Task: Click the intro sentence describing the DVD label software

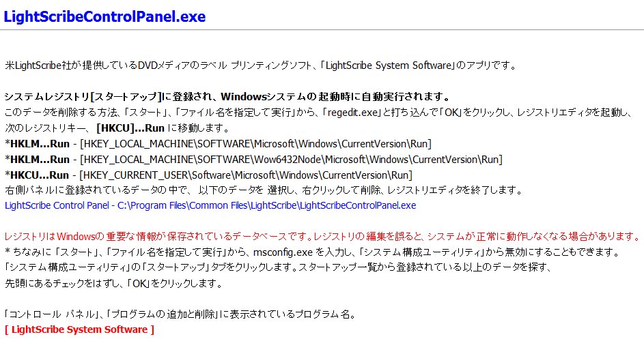Action: [x=260, y=65]
